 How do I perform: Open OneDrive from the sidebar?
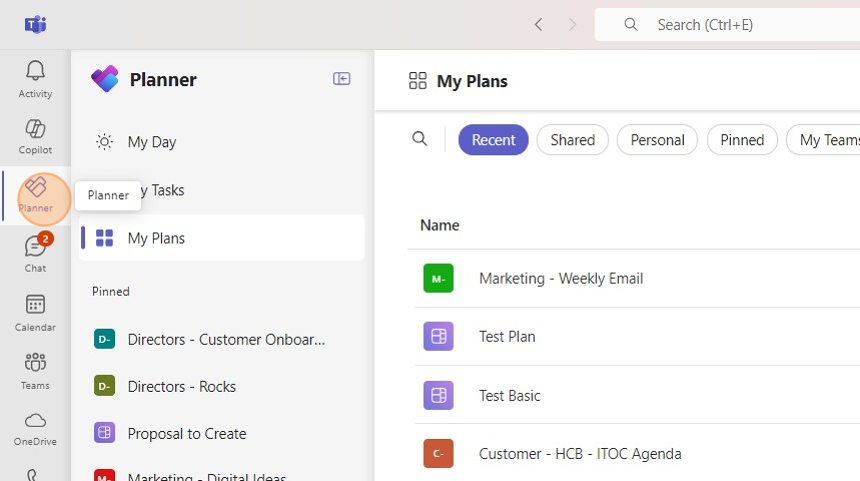point(35,427)
